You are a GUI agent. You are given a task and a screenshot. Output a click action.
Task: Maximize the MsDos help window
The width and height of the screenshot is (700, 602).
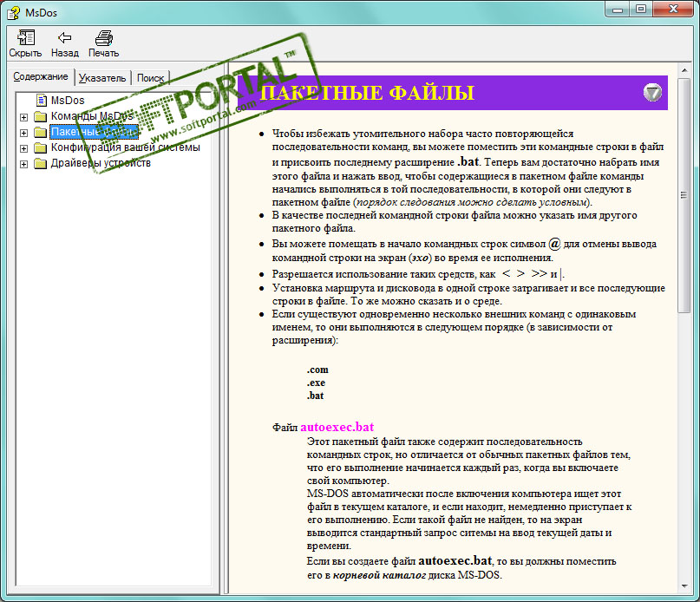click(x=641, y=9)
